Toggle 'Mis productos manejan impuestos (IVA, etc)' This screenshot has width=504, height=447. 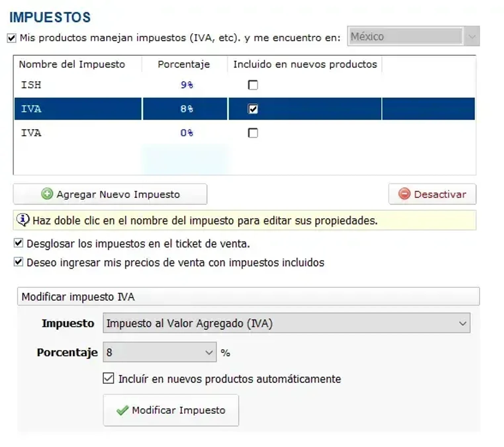click(11, 38)
